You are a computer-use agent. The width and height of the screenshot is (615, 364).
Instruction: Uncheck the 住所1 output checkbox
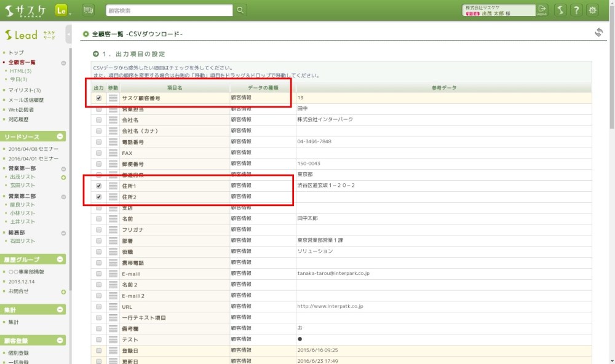(98, 186)
